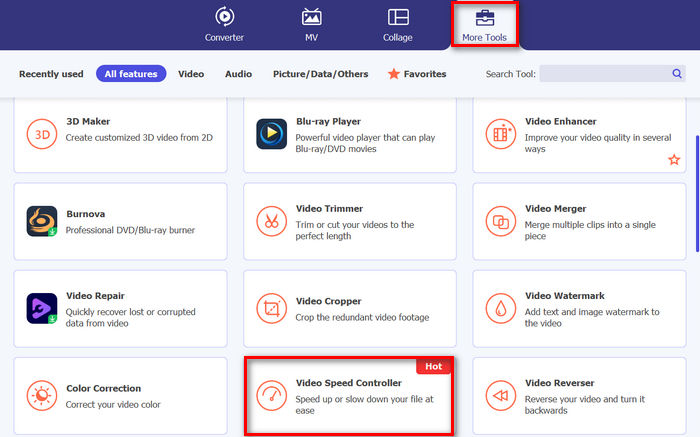Select the Video Enhancer icon

500,134
